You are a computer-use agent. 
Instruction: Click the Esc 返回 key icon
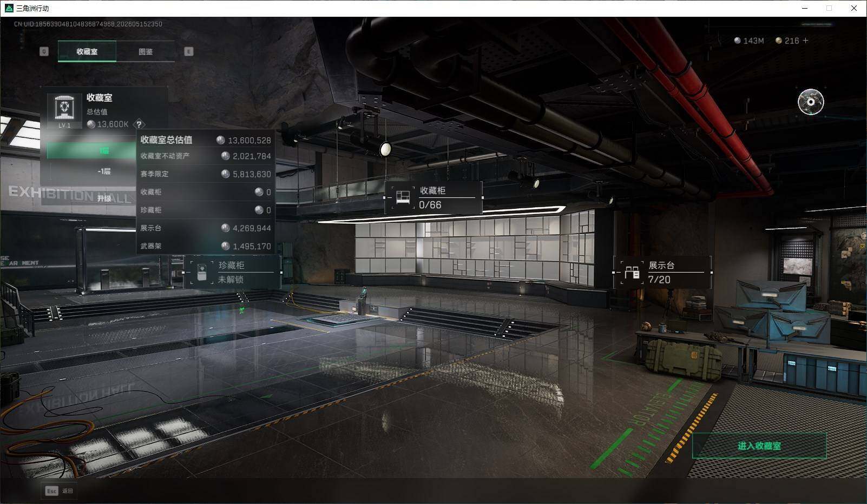click(x=51, y=490)
